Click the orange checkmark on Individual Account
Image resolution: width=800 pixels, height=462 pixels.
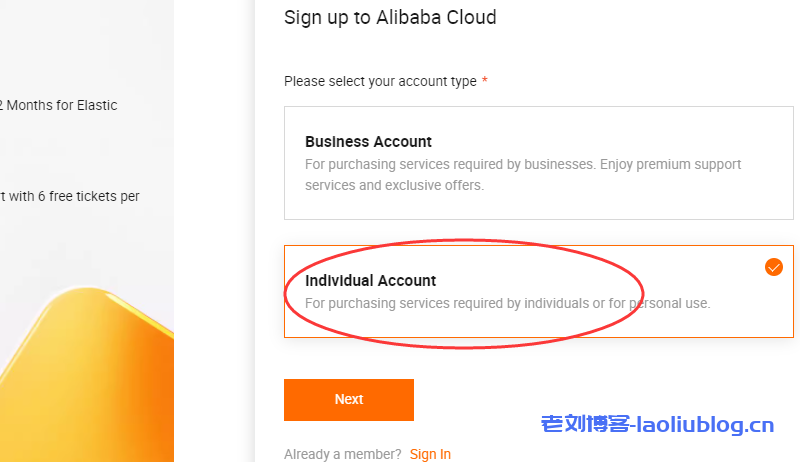coord(773,267)
